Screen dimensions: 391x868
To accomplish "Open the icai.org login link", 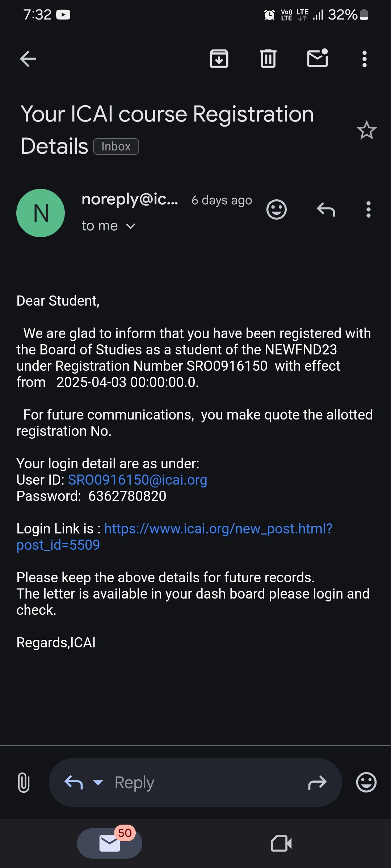I will (218, 529).
